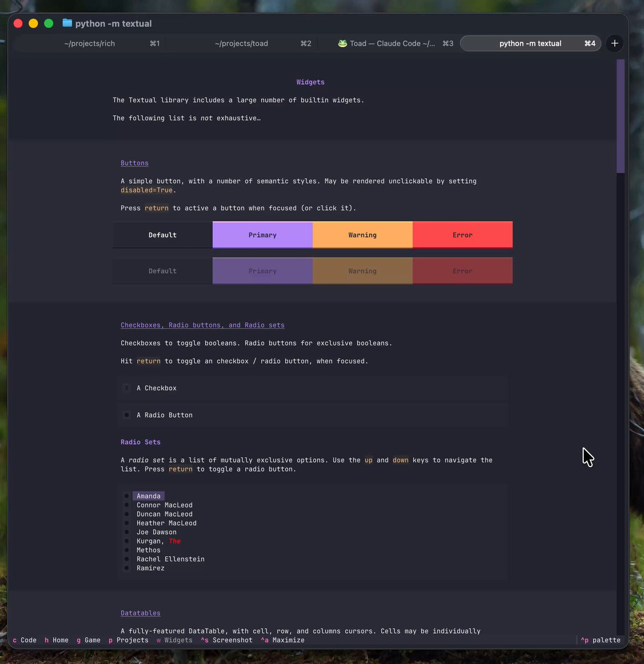Click Widgets in the footer bar
The height and width of the screenshot is (664, 644).
click(174, 640)
